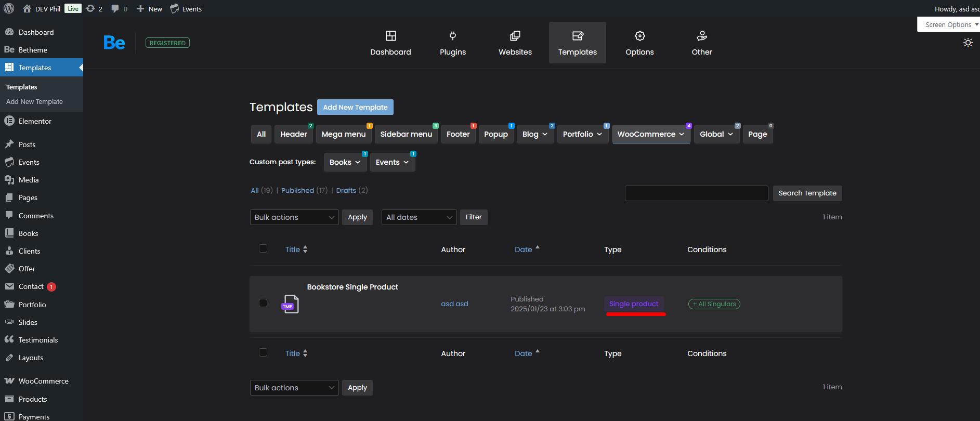Viewport: 980px width, 421px height.
Task: Click the Search Template button
Action: click(807, 193)
